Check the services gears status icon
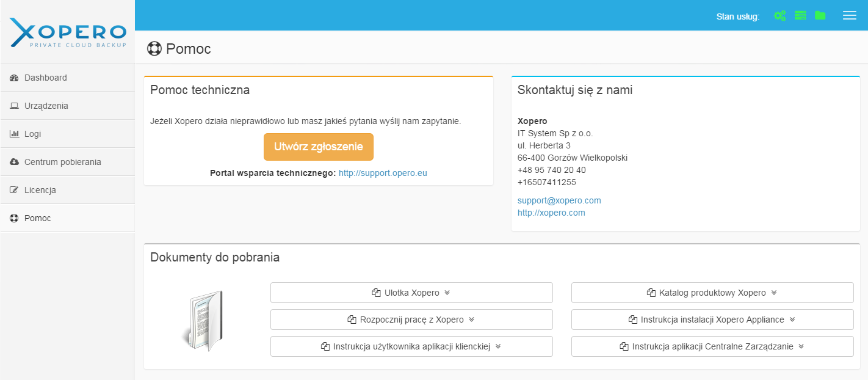The height and width of the screenshot is (380, 868). 779,16
